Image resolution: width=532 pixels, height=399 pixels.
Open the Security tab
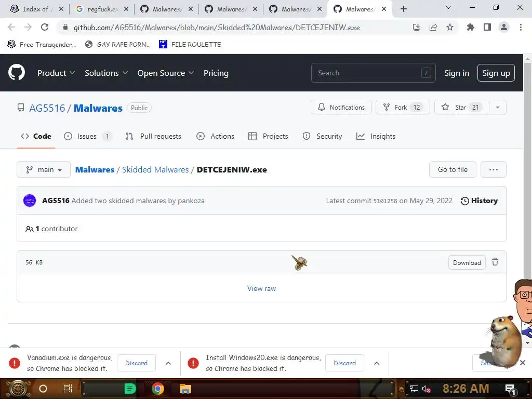coord(322,136)
